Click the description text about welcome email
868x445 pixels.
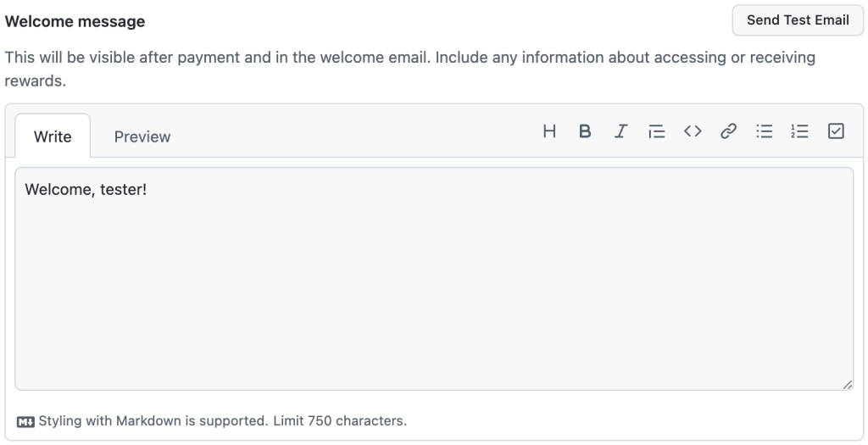tap(409, 69)
